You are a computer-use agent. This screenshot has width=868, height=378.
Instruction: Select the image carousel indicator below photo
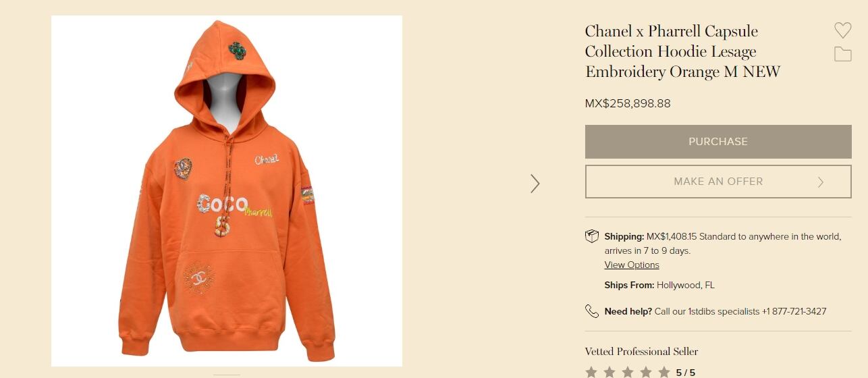tap(227, 375)
